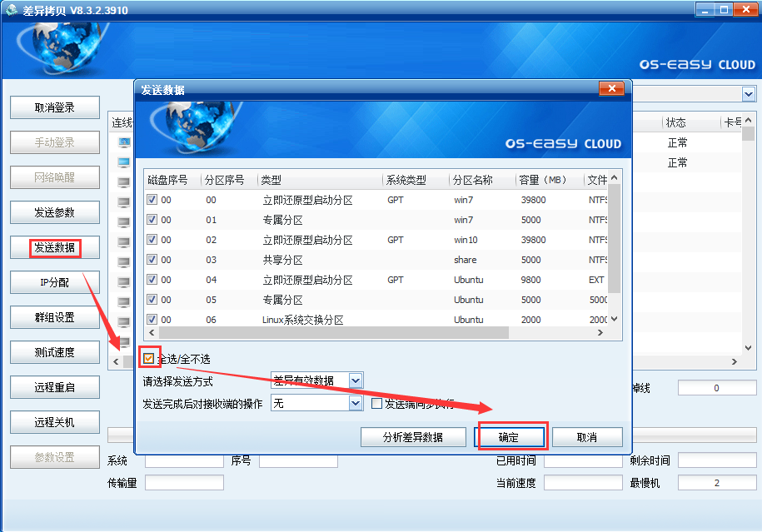This screenshot has width=762, height=532.
Task: Click partition table's horizontal scroll right arrow
Action: (600, 333)
